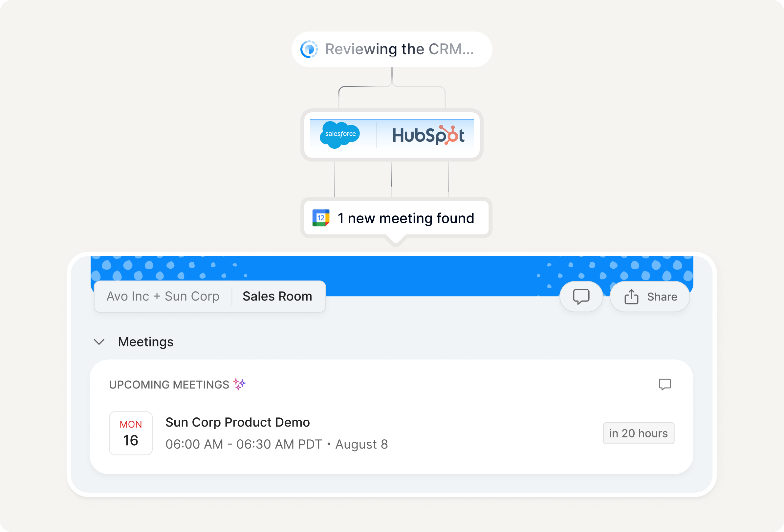Viewport: 784px width, 532px height.
Task: Open comment icon in Upcoming Meetings card
Action: (664, 384)
